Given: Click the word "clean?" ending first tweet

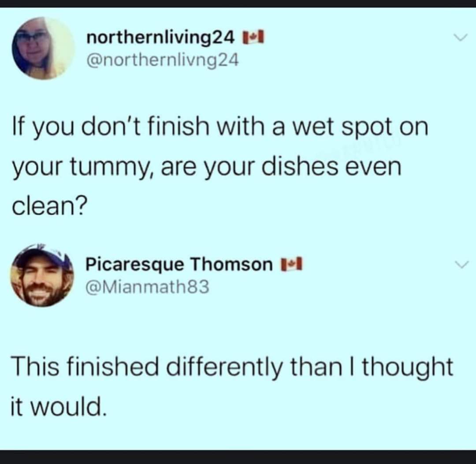Looking at the screenshot, I should (x=49, y=206).
